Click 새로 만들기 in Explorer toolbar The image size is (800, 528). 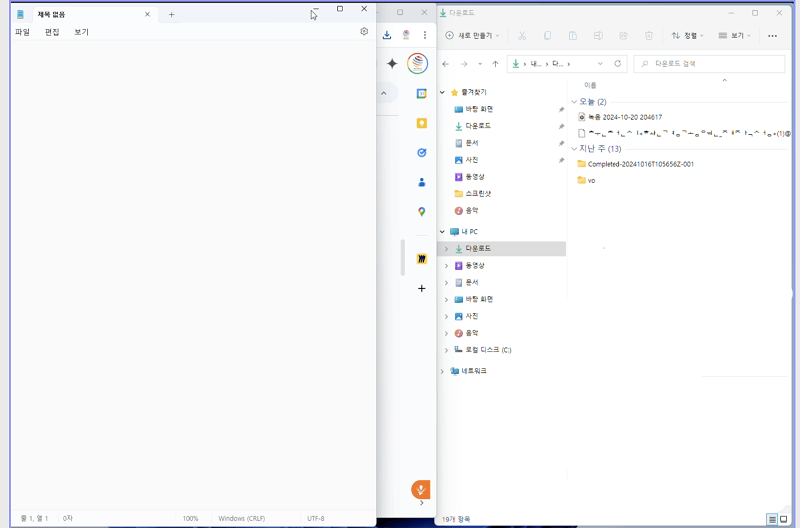472,35
